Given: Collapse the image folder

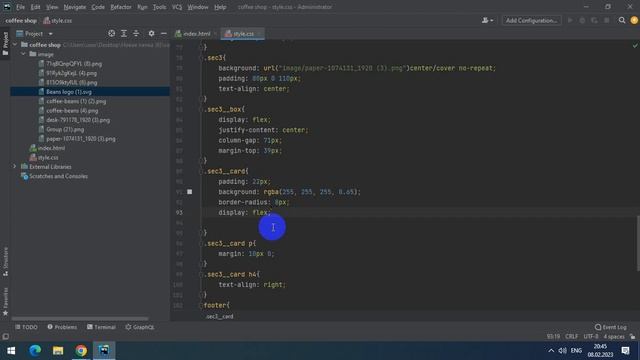Looking at the screenshot, I should pyautogui.click(x=23, y=54).
